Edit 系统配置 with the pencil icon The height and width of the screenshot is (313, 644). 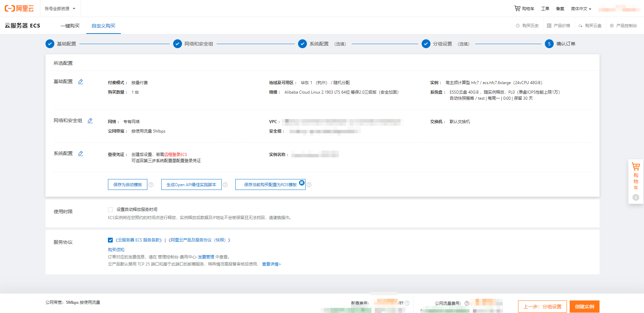[80, 153]
